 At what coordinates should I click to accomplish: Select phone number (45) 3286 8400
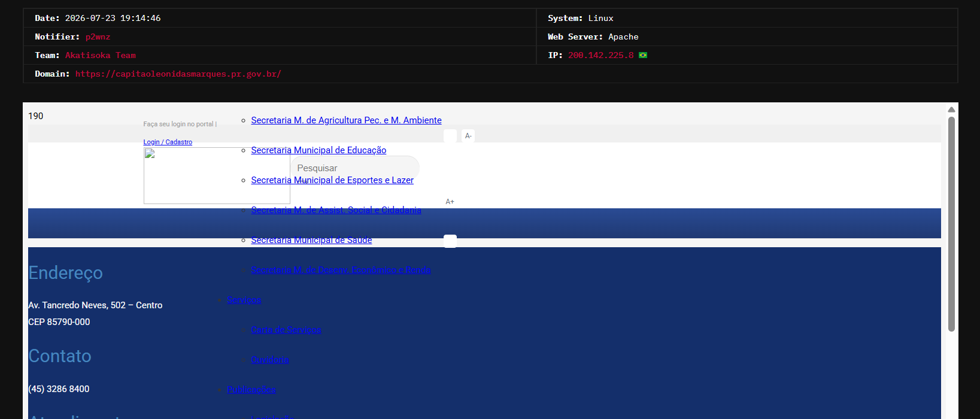[59, 389]
